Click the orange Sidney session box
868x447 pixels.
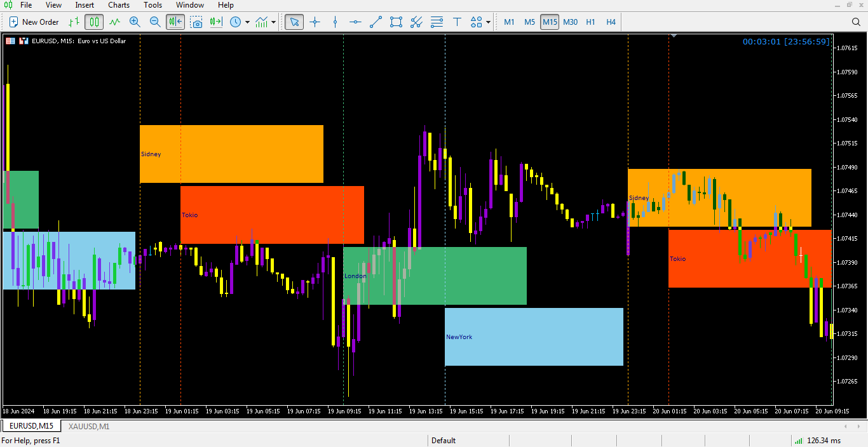click(x=231, y=154)
